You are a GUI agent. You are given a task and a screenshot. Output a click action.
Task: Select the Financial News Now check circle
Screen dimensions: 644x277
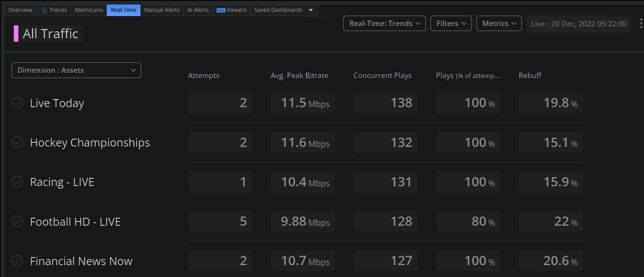click(x=17, y=261)
